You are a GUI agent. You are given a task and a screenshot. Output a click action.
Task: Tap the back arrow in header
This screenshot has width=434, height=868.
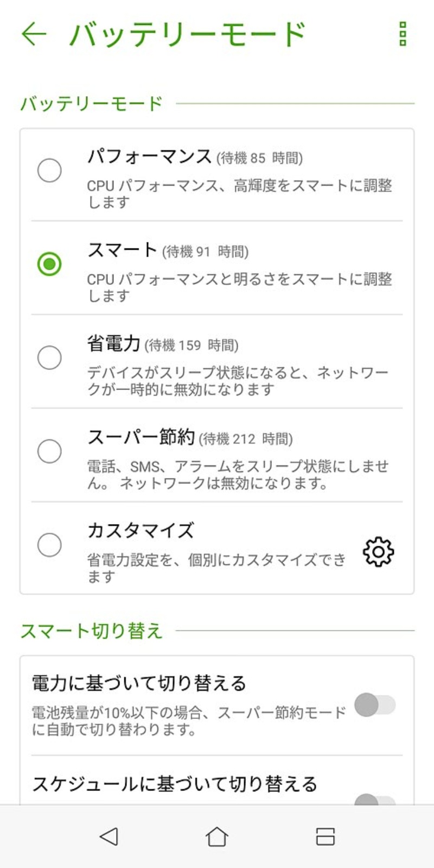[34, 34]
